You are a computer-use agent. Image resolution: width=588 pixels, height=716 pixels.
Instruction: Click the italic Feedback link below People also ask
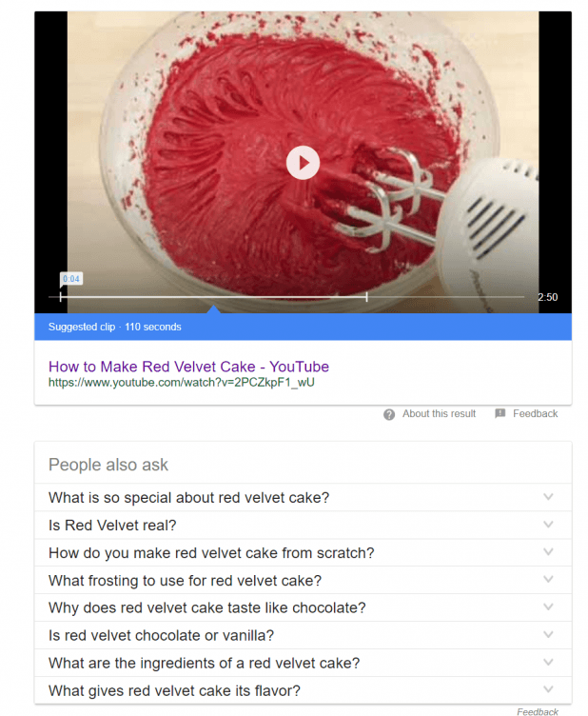[538, 711]
